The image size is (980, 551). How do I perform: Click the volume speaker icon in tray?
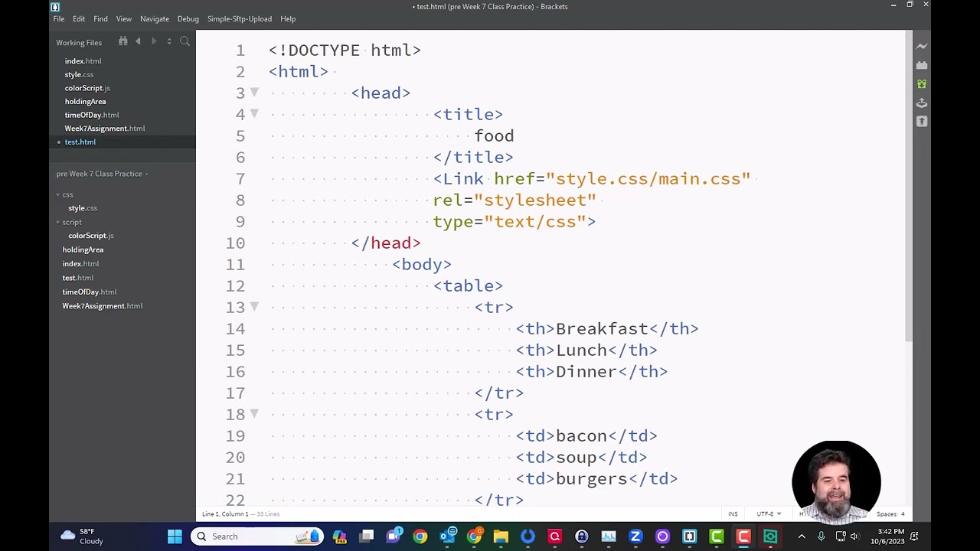(x=854, y=536)
